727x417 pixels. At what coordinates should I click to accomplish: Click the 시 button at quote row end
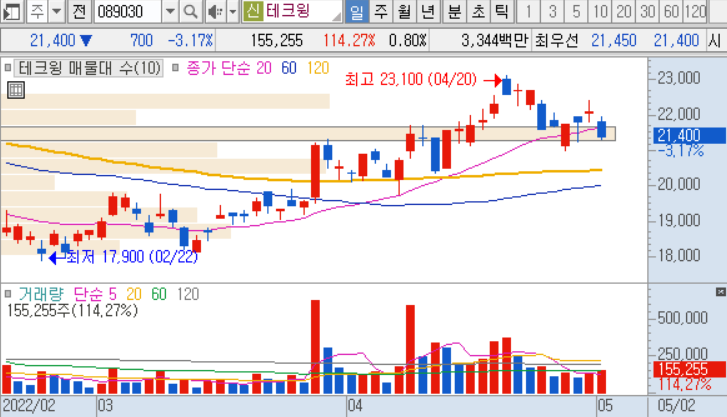point(714,41)
